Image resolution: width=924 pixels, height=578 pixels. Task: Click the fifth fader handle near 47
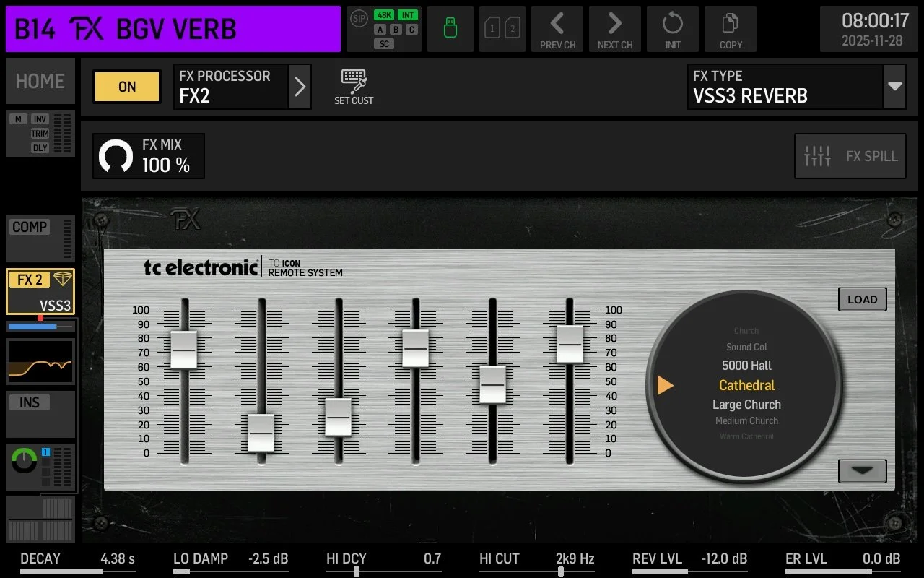(492, 384)
